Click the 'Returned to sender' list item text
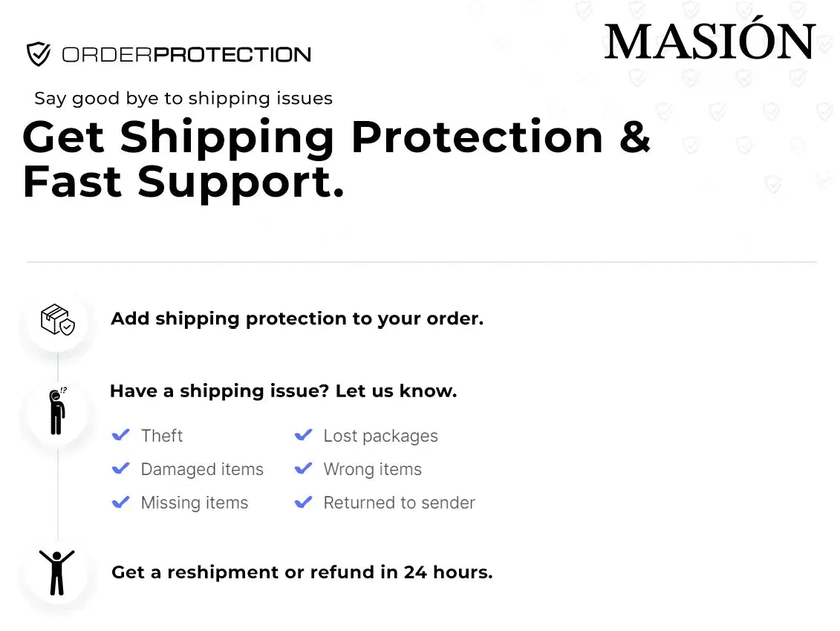The width and height of the screenshot is (840, 631). [x=399, y=503]
